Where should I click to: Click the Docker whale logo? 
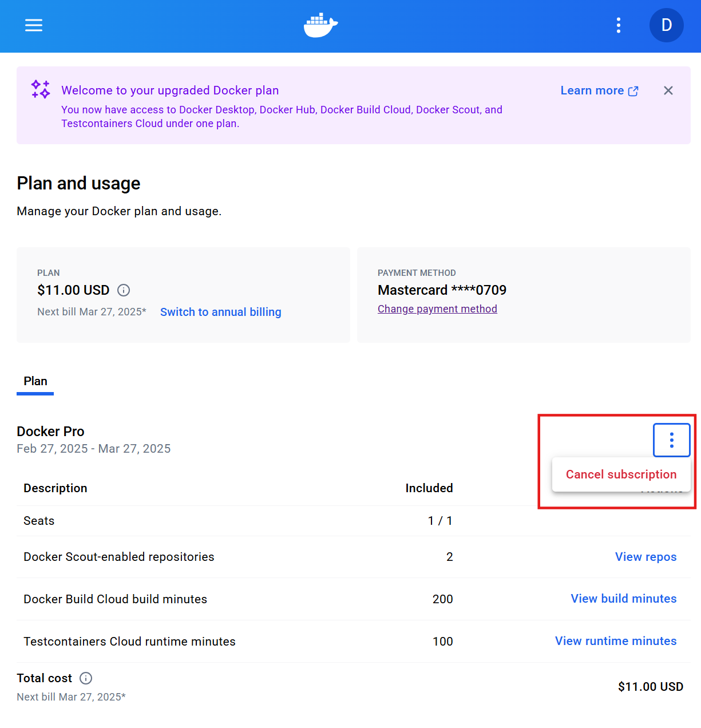point(320,25)
